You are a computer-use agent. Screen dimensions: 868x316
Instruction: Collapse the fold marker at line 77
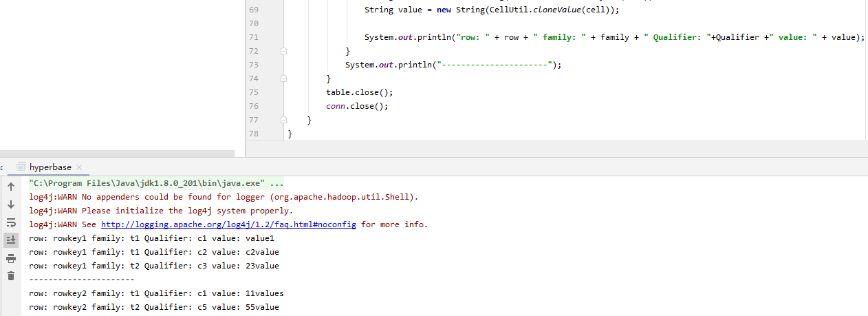click(x=283, y=120)
